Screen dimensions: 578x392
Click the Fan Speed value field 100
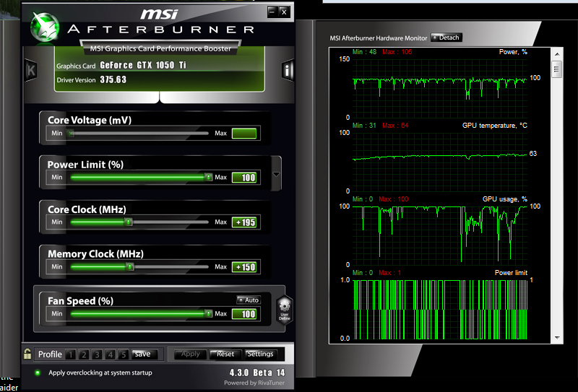244,314
